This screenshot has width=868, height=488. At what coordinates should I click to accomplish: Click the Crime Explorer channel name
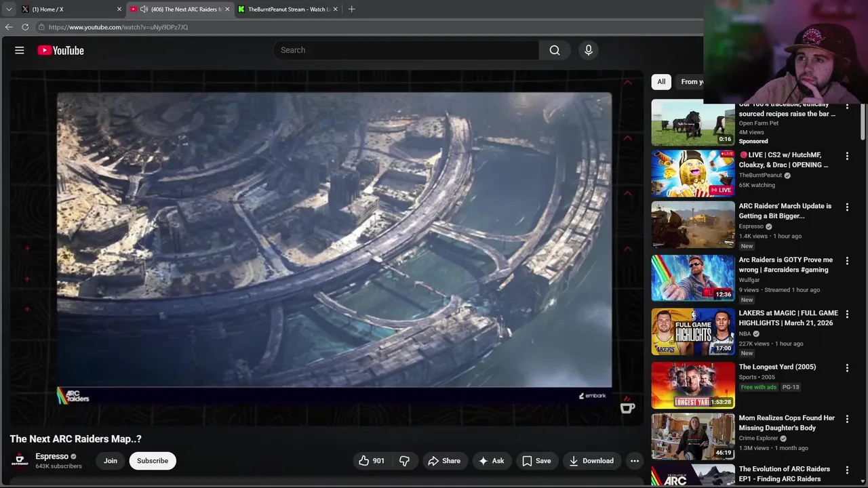point(758,439)
